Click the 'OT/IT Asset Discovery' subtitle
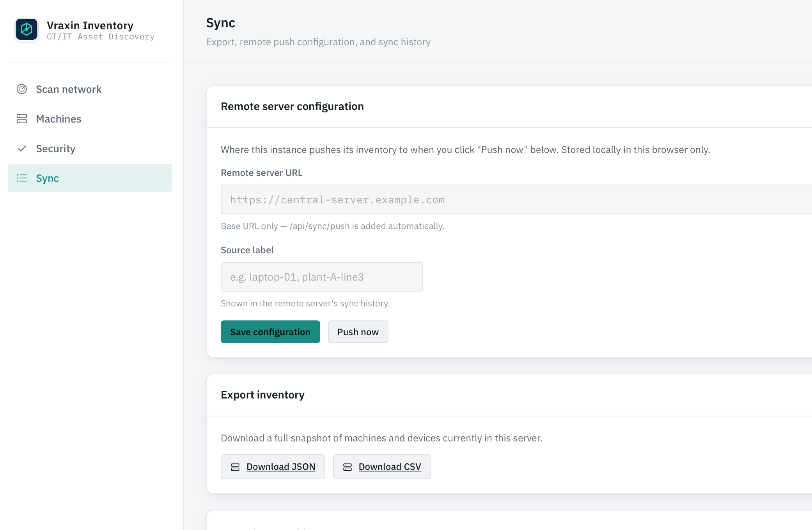The height and width of the screenshot is (530, 812). tap(101, 37)
